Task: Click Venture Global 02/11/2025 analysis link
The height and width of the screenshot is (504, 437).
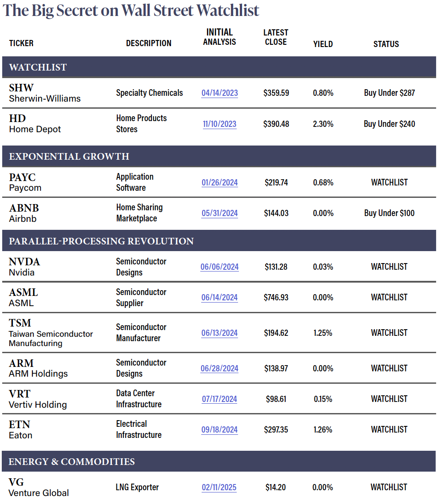Action: pyautogui.click(x=219, y=488)
